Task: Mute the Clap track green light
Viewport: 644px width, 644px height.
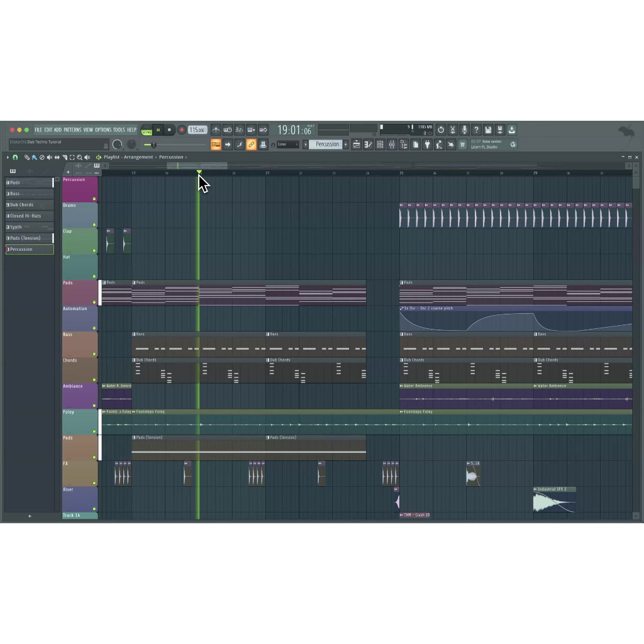Action: (94, 250)
